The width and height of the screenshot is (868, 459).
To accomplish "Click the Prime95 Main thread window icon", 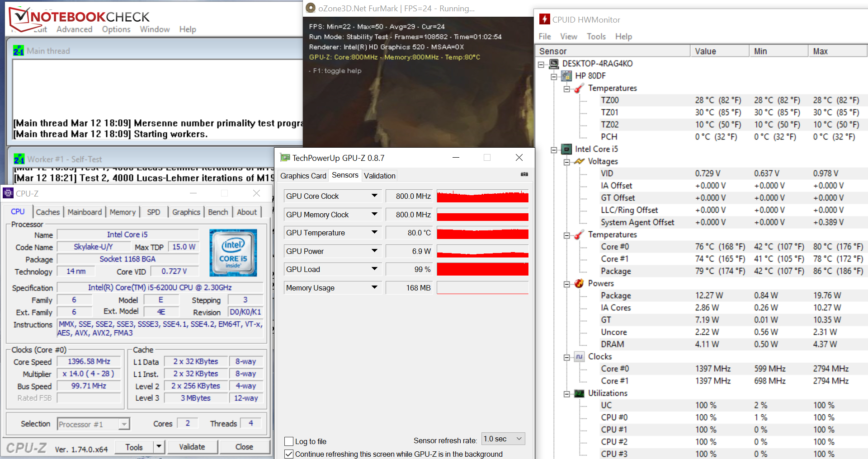I will 19,51.
